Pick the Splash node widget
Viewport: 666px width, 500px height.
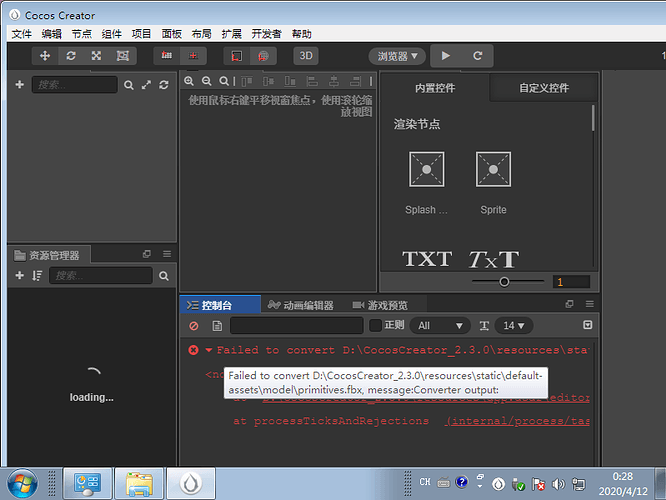click(x=426, y=183)
